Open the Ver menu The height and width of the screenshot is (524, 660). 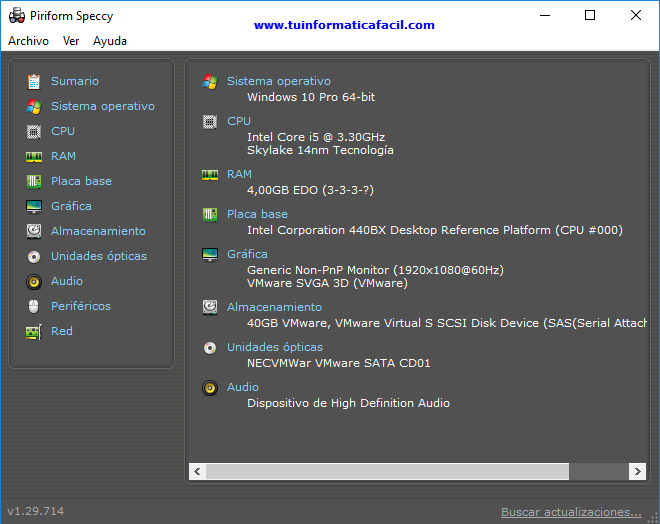[x=71, y=41]
